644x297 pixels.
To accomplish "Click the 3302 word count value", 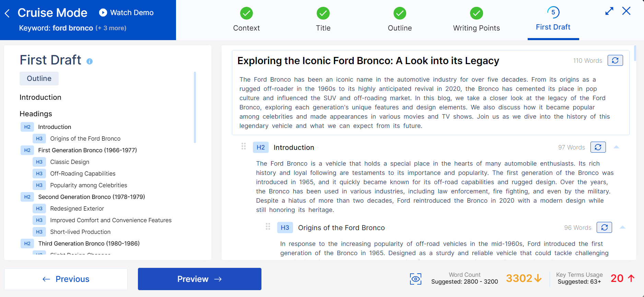I will (x=519, y=278).
